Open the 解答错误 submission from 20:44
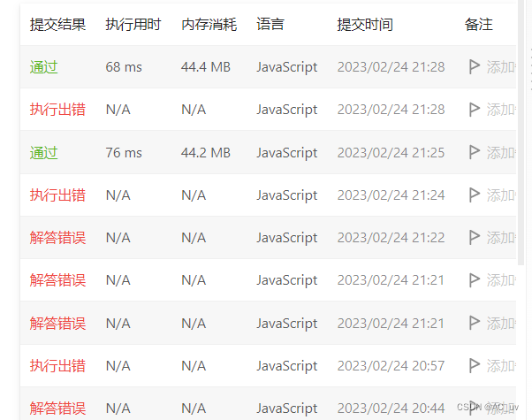Image resolution: width=532 pixels, height=420 pixels. click(x=57, y=409)
